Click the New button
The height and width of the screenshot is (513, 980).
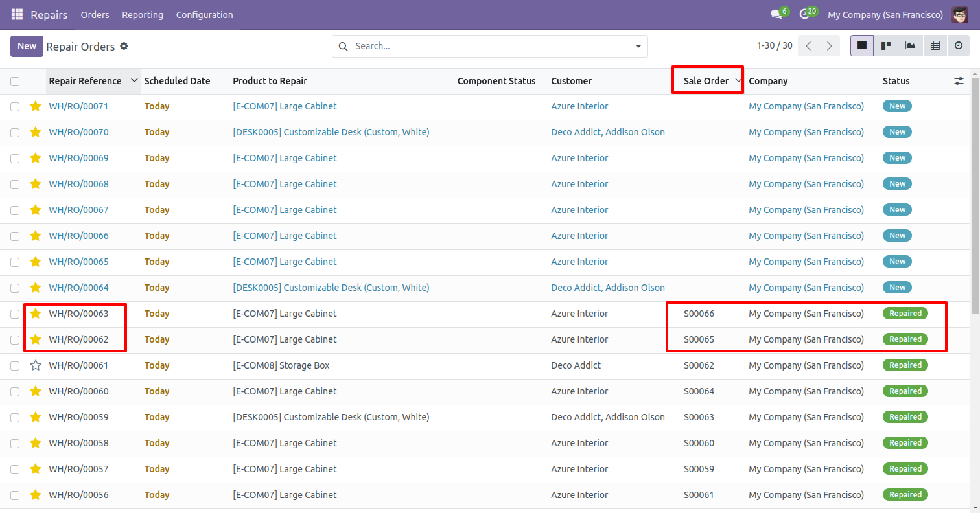(x=27, y=46)
